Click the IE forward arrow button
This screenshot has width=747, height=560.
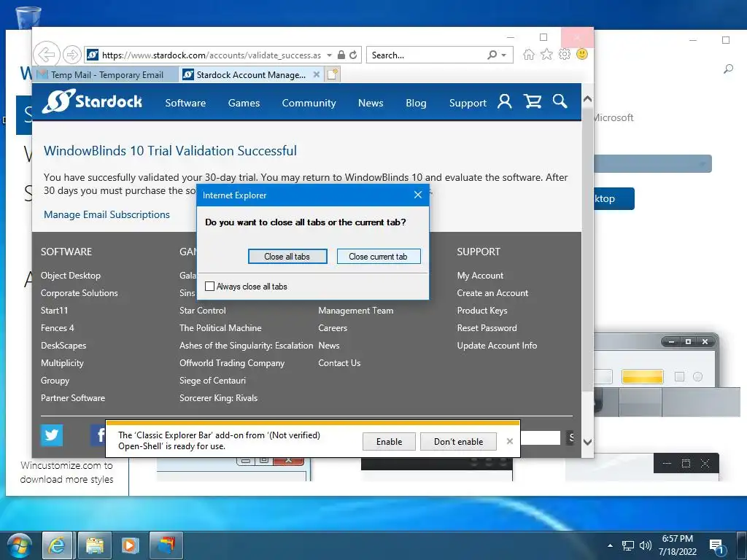click(72, 55)
